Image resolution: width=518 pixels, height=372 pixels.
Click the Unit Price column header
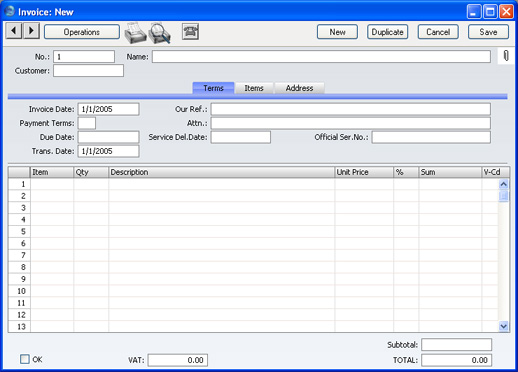[364, 172]
